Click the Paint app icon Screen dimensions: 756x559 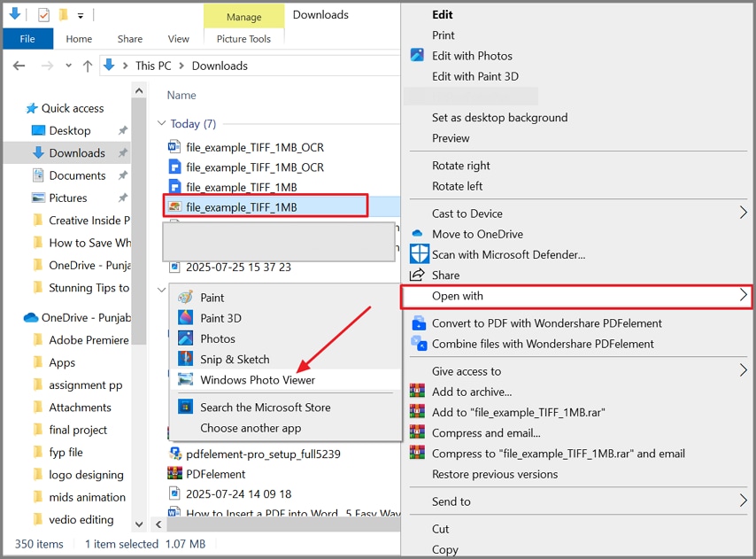[x=185, y=297]
